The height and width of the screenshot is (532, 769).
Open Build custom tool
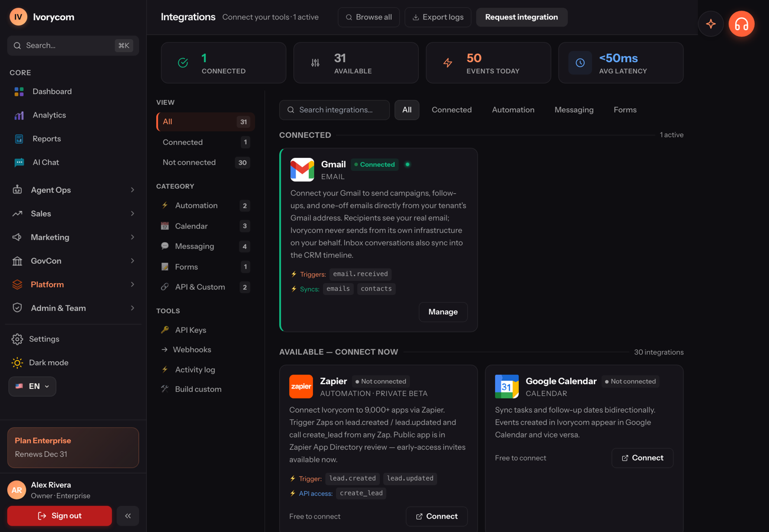(205, 390)
